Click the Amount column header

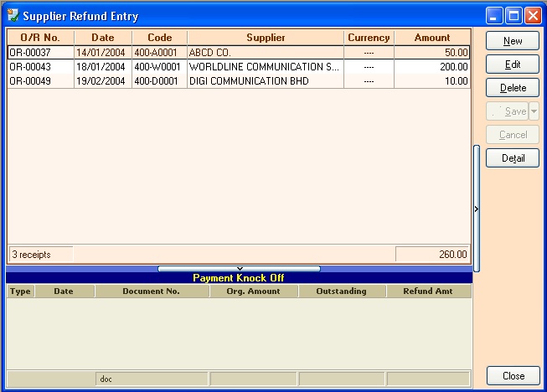[x=432, y=38]
